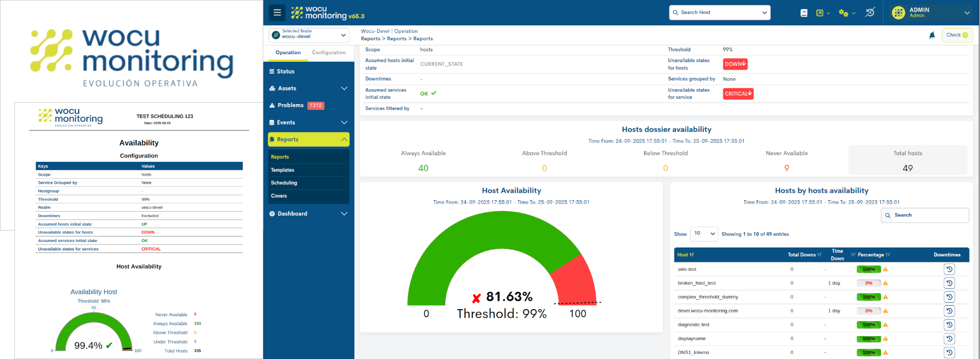Click the external link arrow icon
The height and width of the screenshot is (359, 980).
pos(820,13)
